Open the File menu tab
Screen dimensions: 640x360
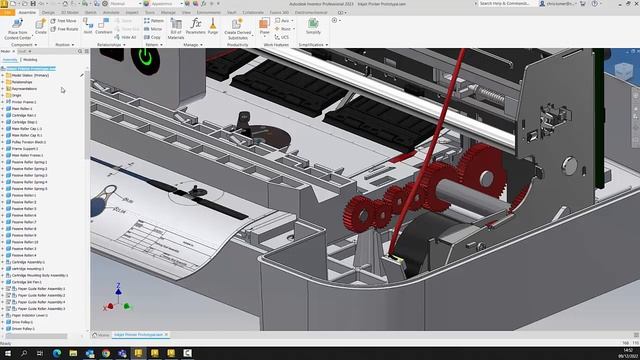tap(7, 13)
